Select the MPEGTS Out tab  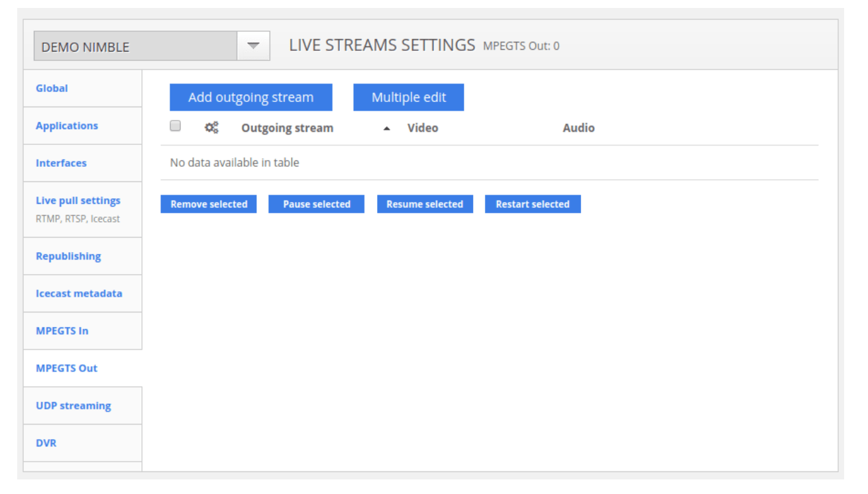[x=66, y=368]
